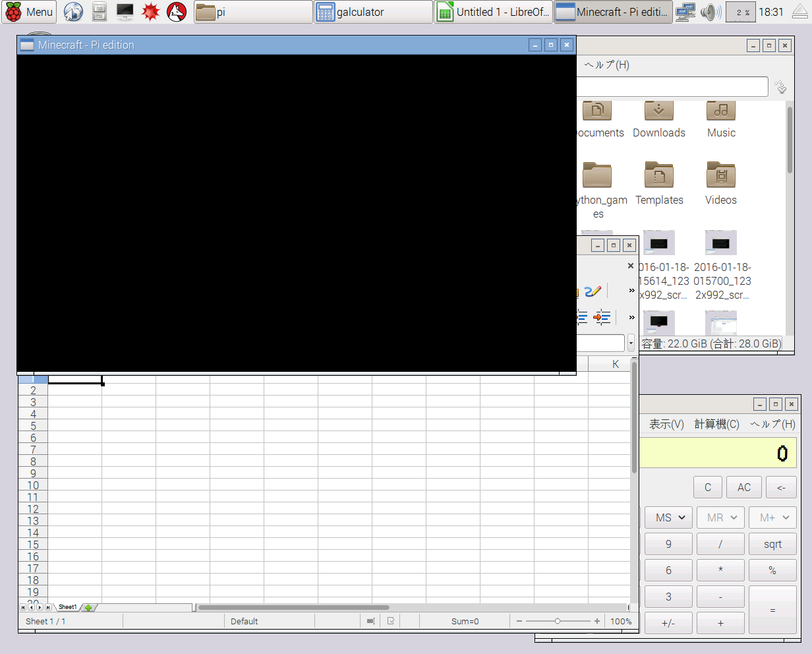This screenshot has width=812, height=654.
Task: Zoom out with minus in status bar
Action: point(519,621)
